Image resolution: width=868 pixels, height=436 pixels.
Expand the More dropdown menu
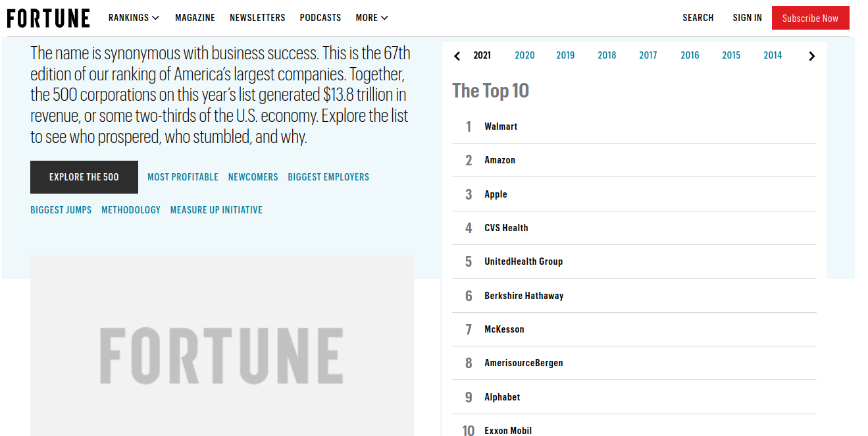pos(372,18)
